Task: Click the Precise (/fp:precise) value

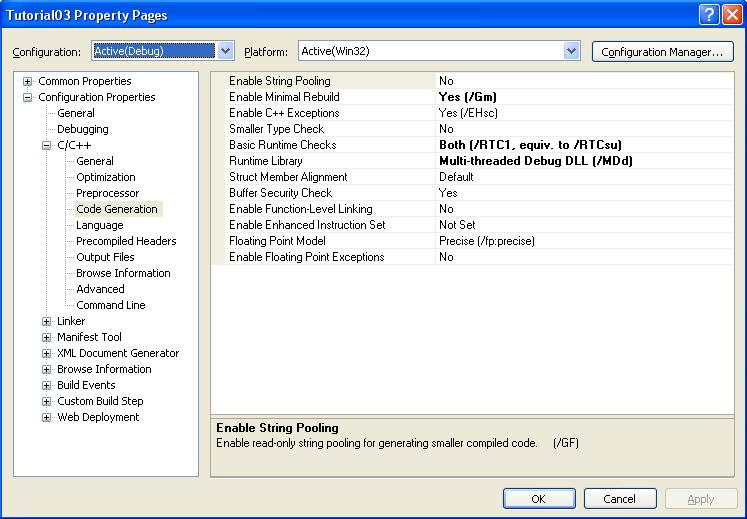Action: pyautogui.click(x=487, y=241)
